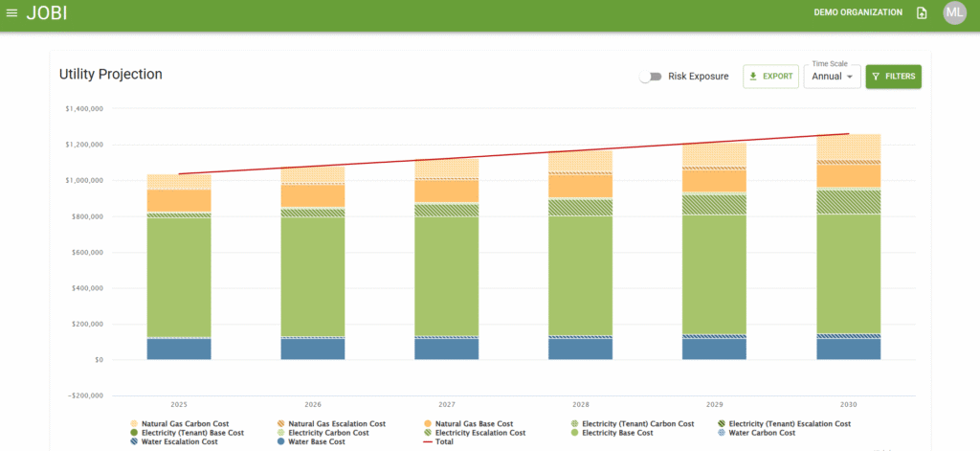Click the Annual dropdown arrow
980x451 pixels.
pyautogui.click(x=849, y=77)
